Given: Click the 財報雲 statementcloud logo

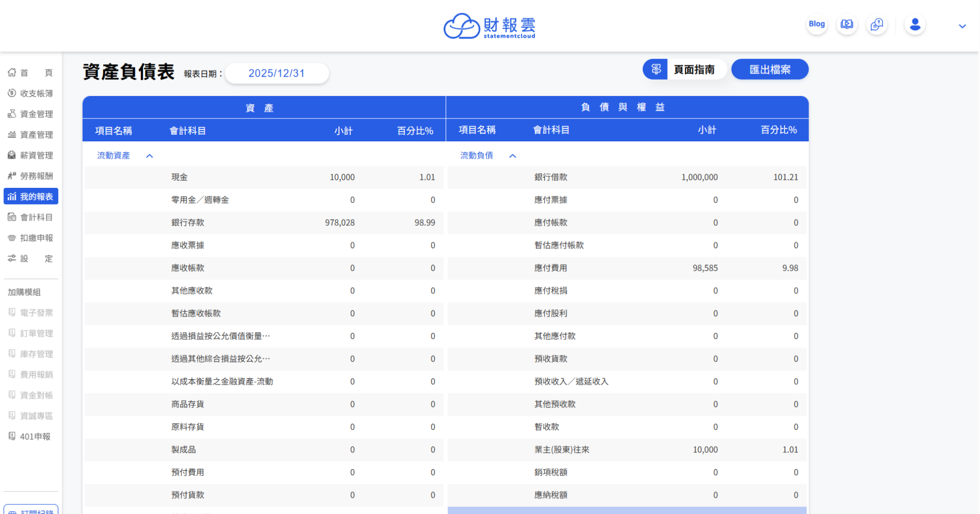Looking at the screenshot, I should [x=489, y=26].
